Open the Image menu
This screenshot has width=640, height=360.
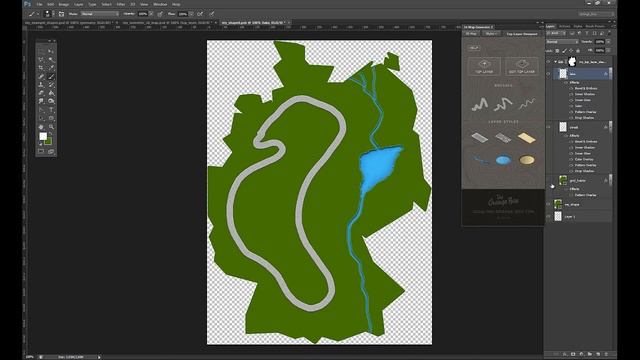[64, 4]
